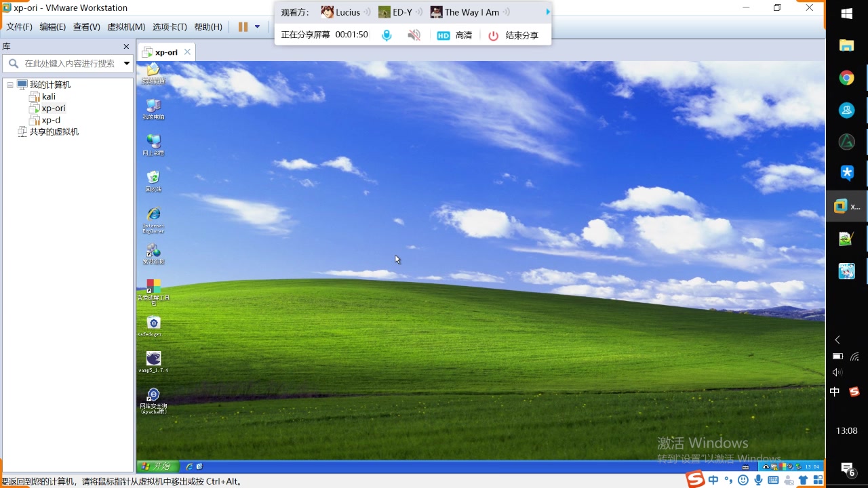Change the HD 高清 quality setting

click(454, 35)
